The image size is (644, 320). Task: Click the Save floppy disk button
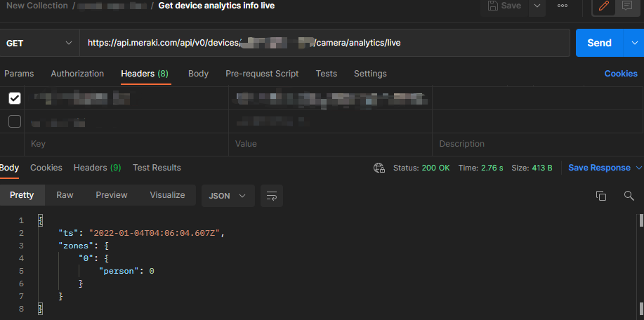(x=504, y=6)
